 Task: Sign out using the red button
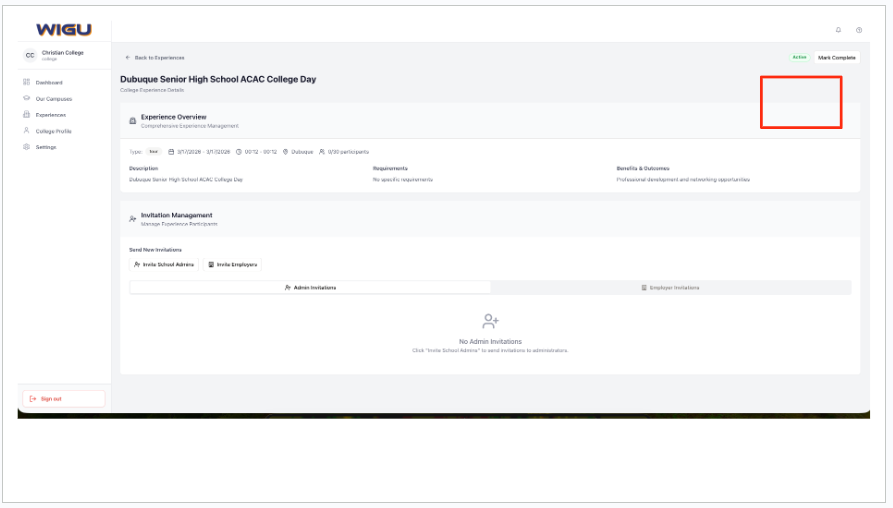click(x=63, y=398)
